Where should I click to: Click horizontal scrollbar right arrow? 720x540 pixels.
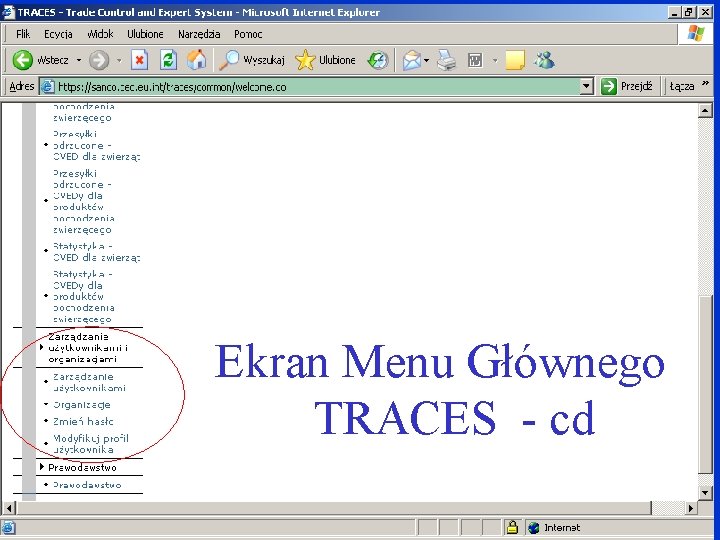click(691, 508)
